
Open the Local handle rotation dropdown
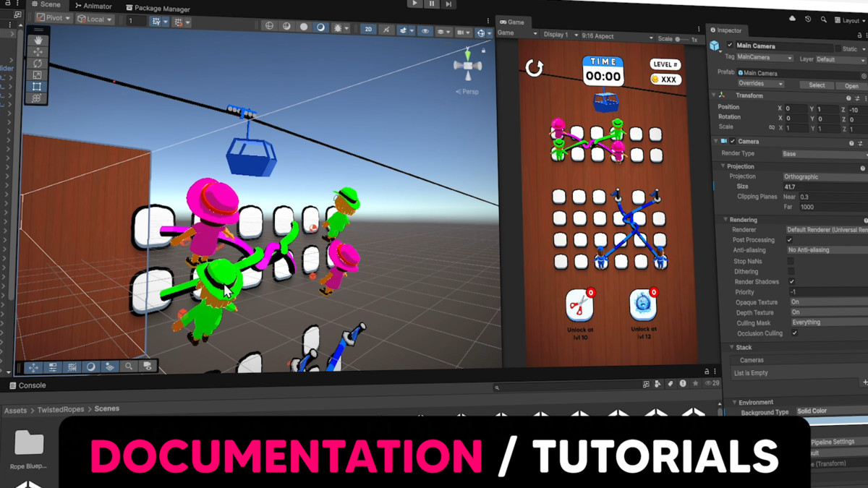coord(95,20)
